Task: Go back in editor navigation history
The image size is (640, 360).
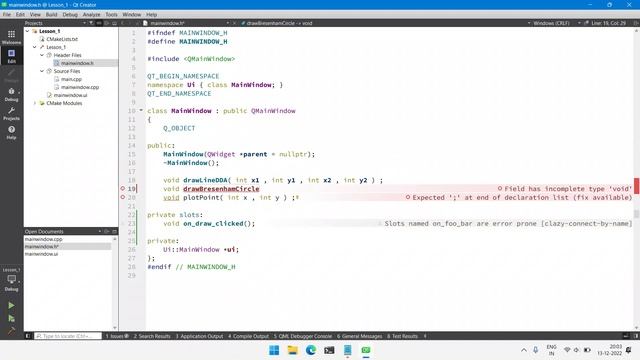Action: point(122,23)
